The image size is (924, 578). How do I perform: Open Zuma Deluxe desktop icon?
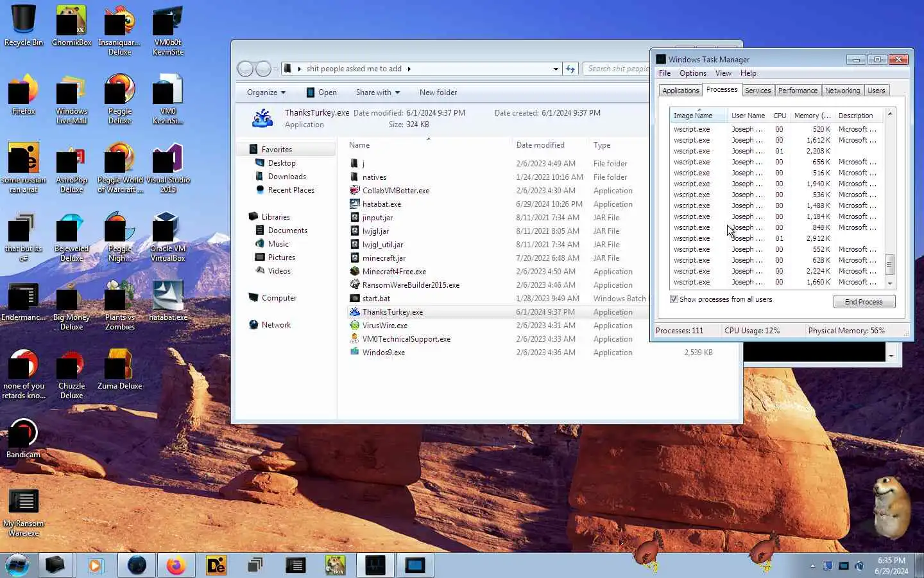pos(120,369)
